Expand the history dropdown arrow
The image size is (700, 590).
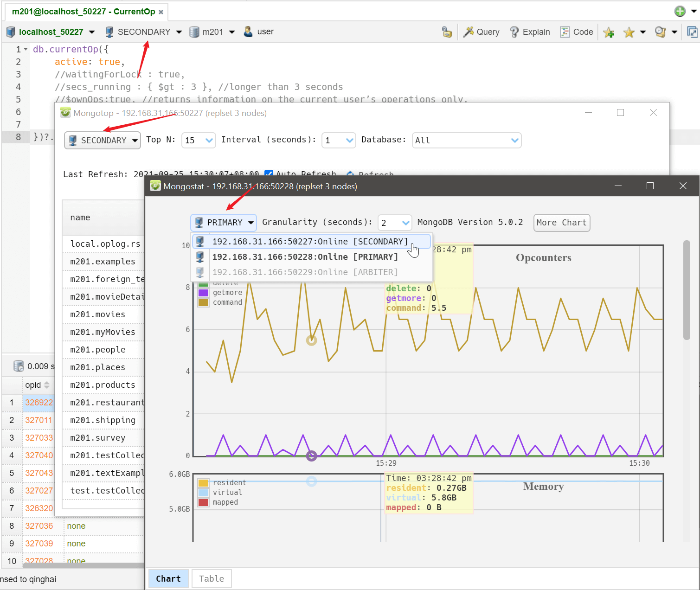point(674,32)
